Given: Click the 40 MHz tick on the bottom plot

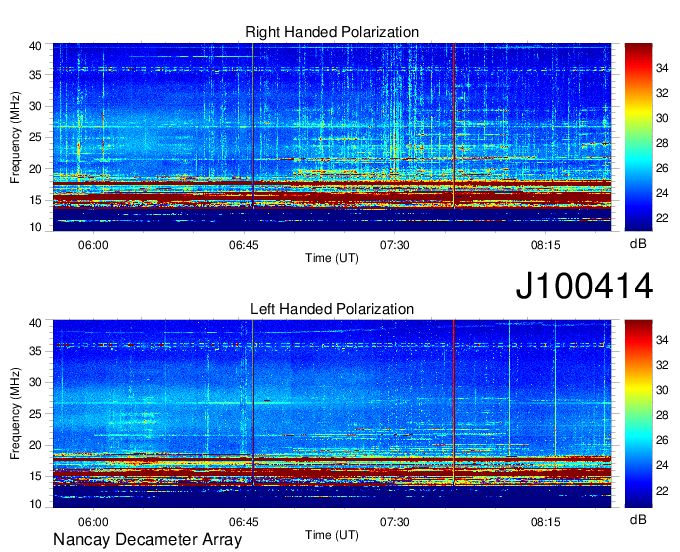Looking at the screenshot, I should (x=35, y=323).
